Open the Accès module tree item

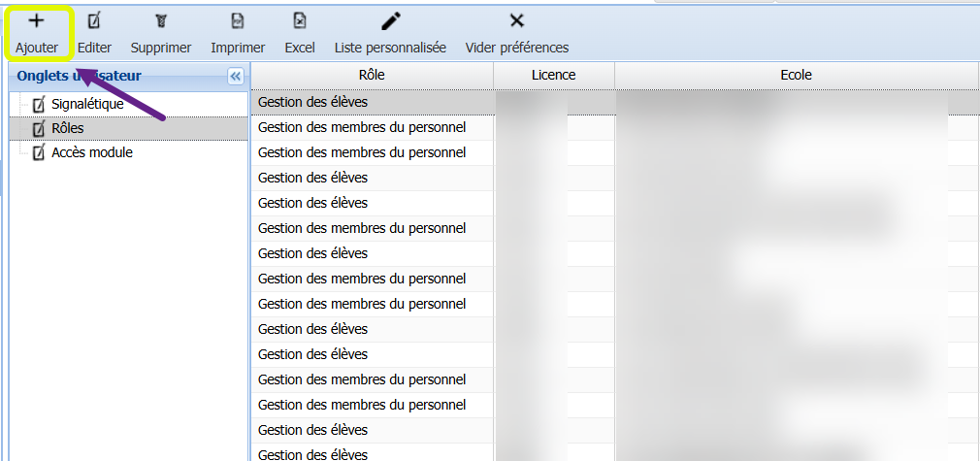click(x=92, y=152)
